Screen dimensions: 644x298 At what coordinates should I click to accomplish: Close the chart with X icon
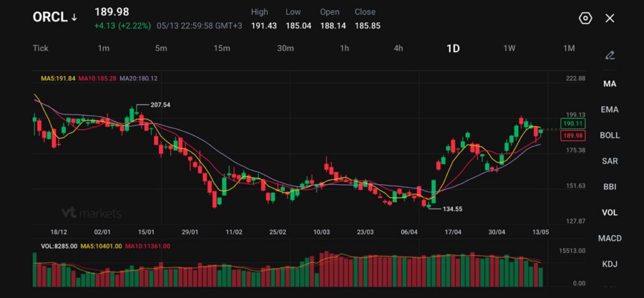tap(610, 18)
